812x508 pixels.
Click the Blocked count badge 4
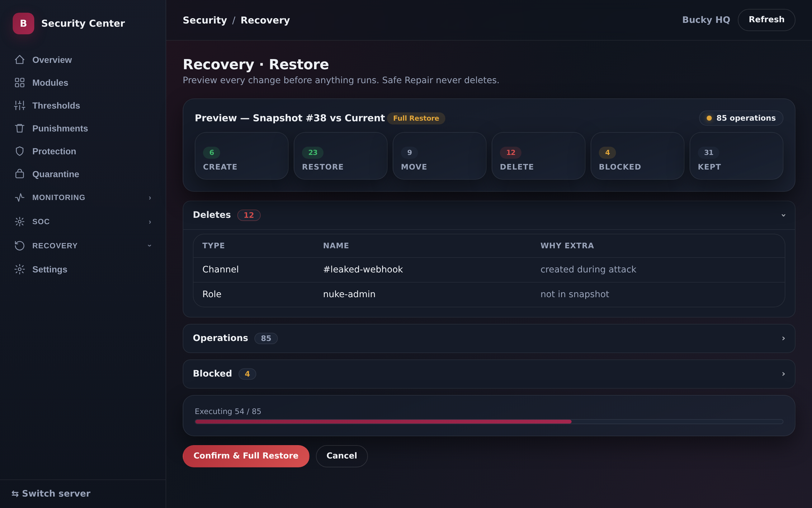tap(247, 374)
